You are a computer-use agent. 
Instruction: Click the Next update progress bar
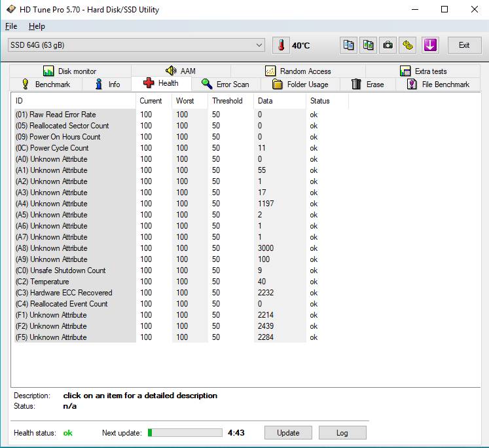coord(185,433)
